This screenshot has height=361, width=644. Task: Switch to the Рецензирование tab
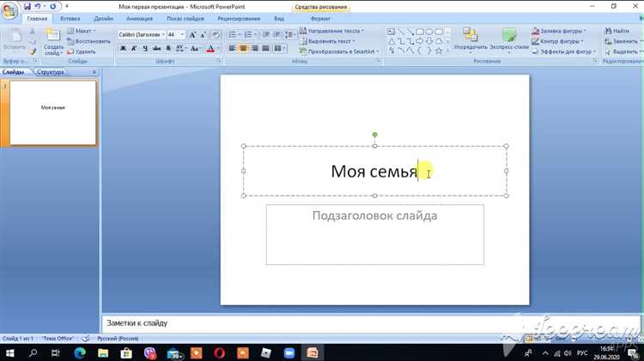[239, 19]
